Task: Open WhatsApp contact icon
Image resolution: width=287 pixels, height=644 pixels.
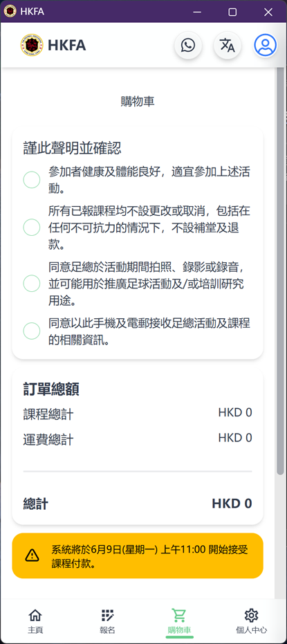Action: (x=188, y=45)
